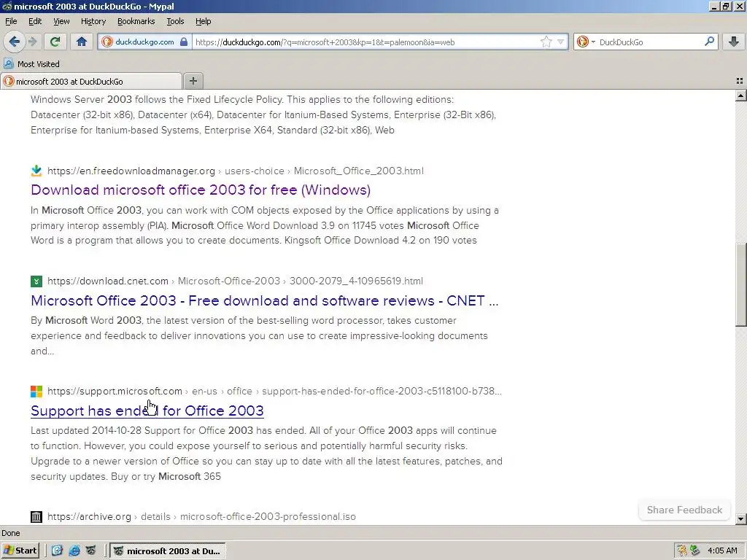The height and width of the screenshot is (560, 747).
Task: Go back with the Back arrow button
Action: coord(15,42)
